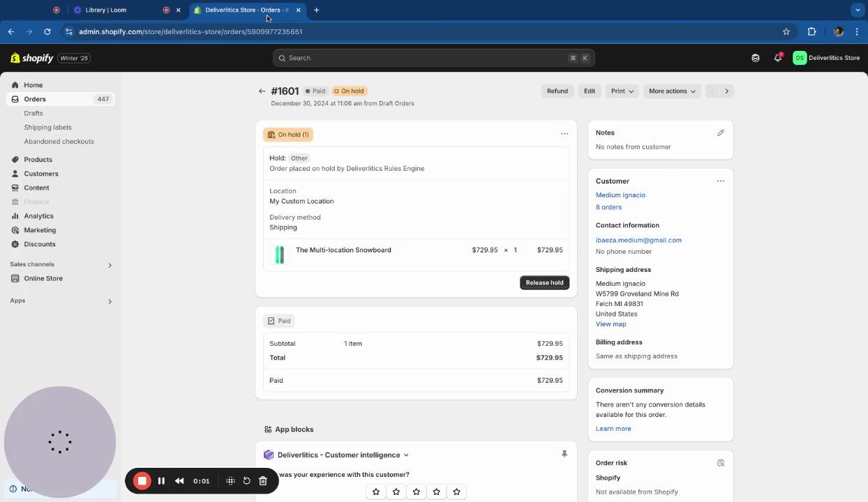The image size is (868, 502).
Task: Click the Refund button
Action: pyautogui.click(x=558, y=91)
